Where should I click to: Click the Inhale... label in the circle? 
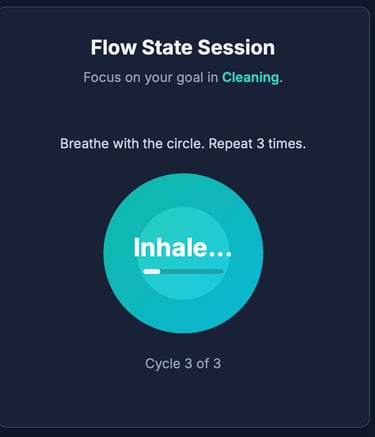182,248
